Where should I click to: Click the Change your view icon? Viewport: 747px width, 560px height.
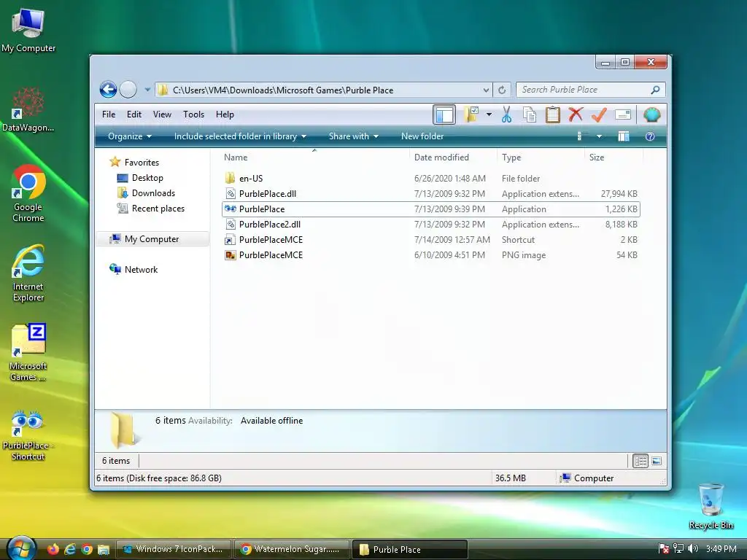[581, 136]
